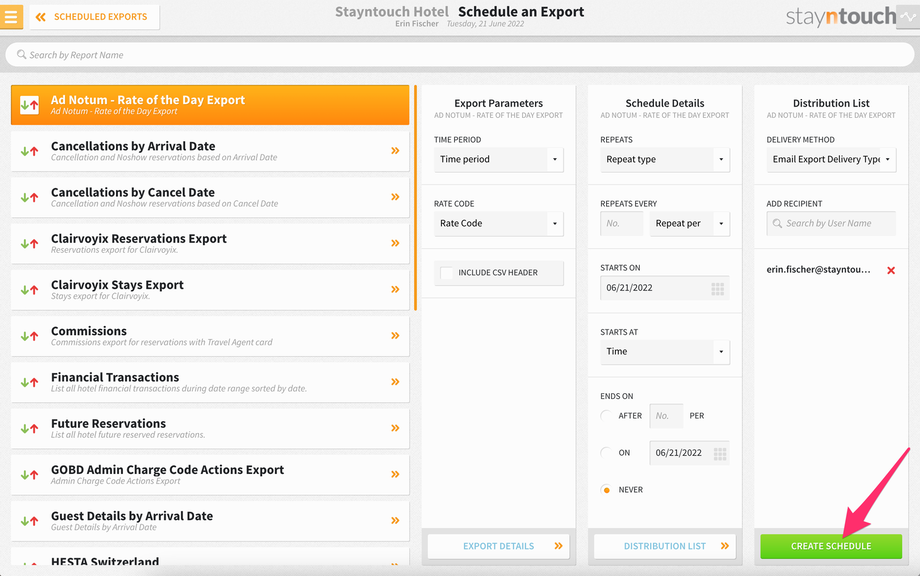Open the Rate Code dropdown
This screenshot has height=576, width=920.
[x=499, y=223]
